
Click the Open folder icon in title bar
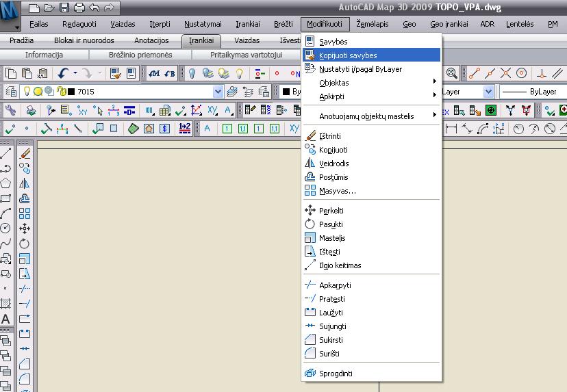[49, 8]
